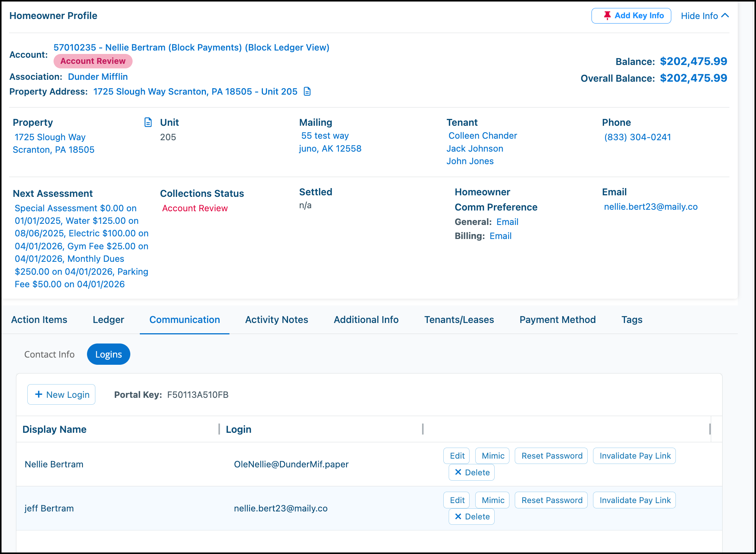Open the Dunder Mifflin association link
The height and width of the screenshot is (554, 756).
(x=98, y=77)
